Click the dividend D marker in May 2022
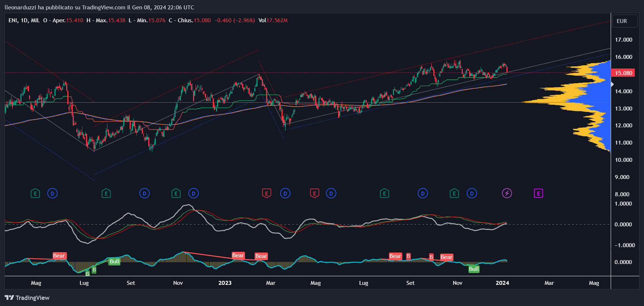Viewport: 644px width, 306px height. 52,194
